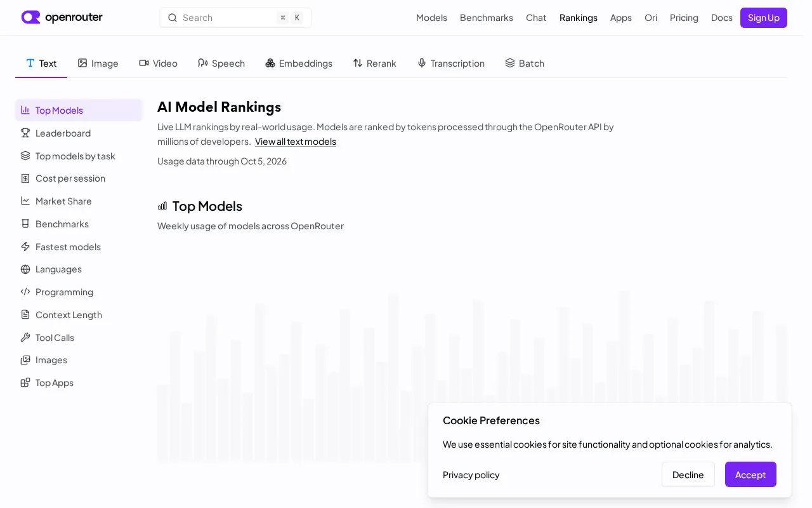This screenshot has height=508, width=812.
Task: Click the Tool Calls wrench icon
Action: pyautogui.click(x=25, y=337)
